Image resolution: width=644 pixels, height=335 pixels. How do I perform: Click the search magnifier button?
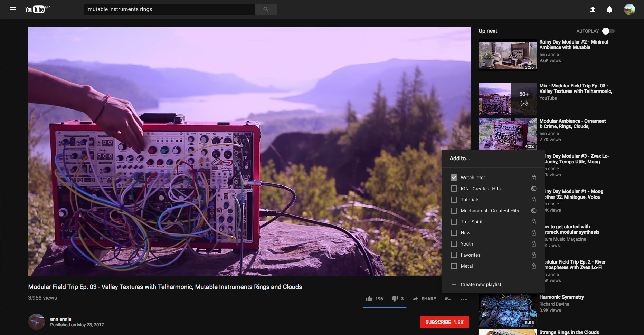266,9
